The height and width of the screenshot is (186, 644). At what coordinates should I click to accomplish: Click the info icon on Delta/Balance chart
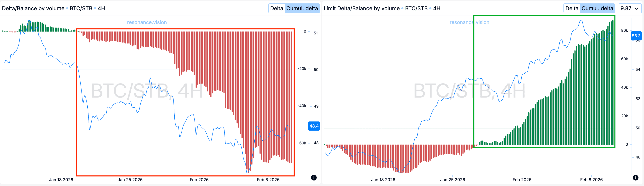click(314, 177)
